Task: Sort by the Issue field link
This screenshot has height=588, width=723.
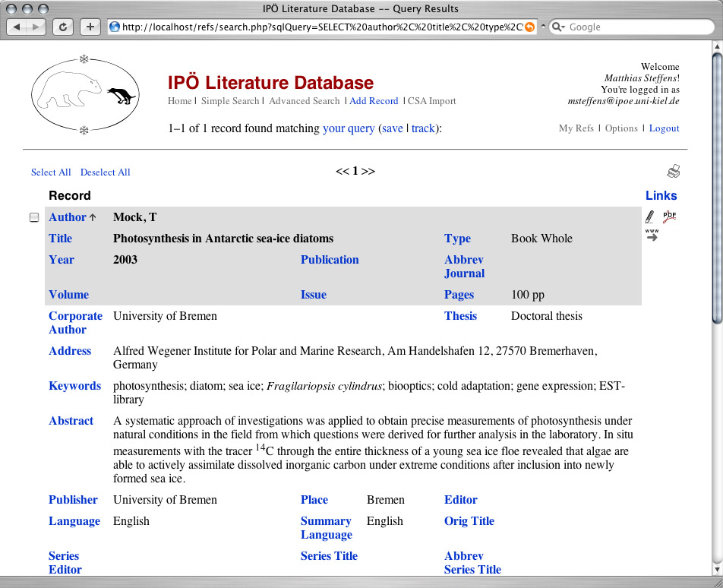Action: pyautogui.click(x=314, y=295)
